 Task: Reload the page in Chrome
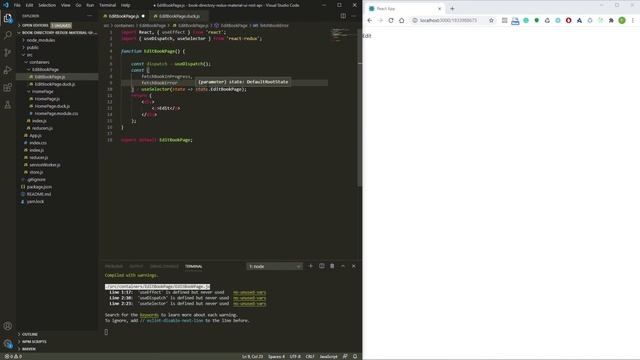pos(391,20)
